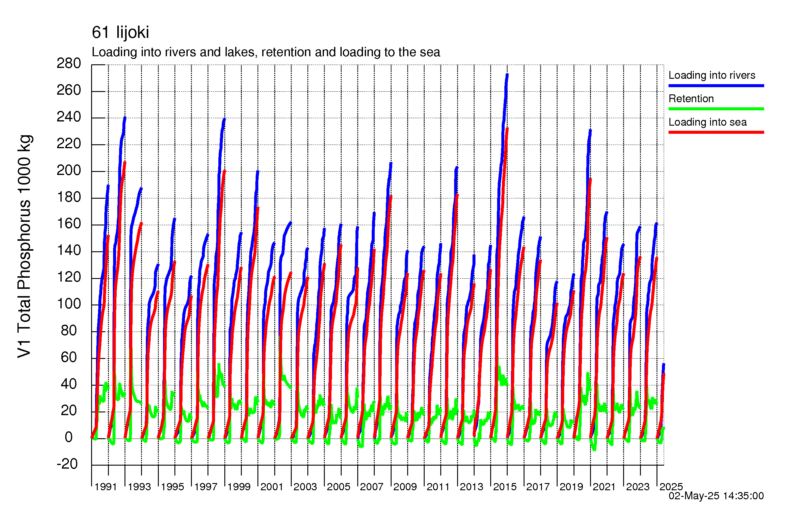The height and width of the screenshot is (511, 812).
Task: Click the x-axis year 2013
Action: (472, 487)
